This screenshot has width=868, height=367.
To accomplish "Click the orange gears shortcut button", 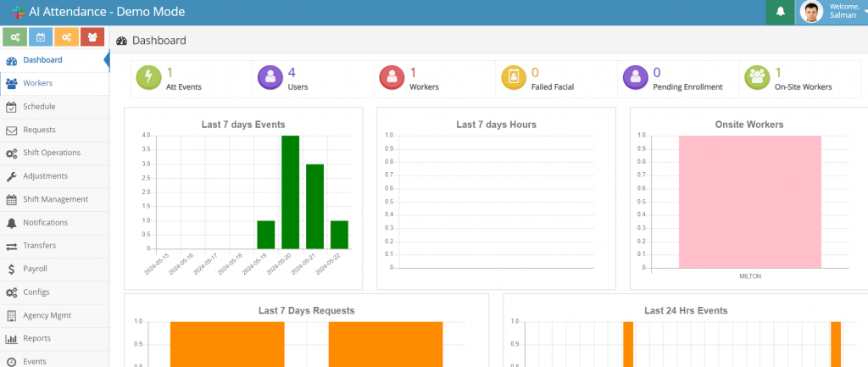I will point(66,37).
